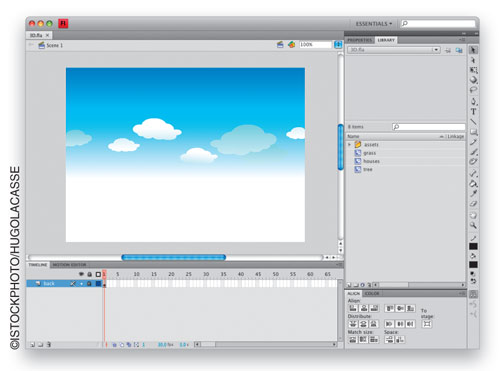
Task: Click New Symbol icon in Library footer
Action: (349, 285)
